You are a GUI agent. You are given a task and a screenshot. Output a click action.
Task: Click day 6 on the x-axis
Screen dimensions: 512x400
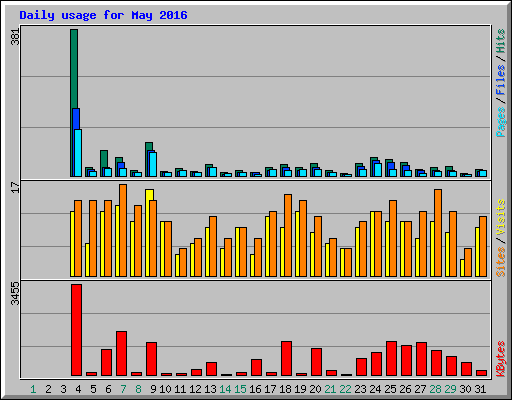point(108,389)
